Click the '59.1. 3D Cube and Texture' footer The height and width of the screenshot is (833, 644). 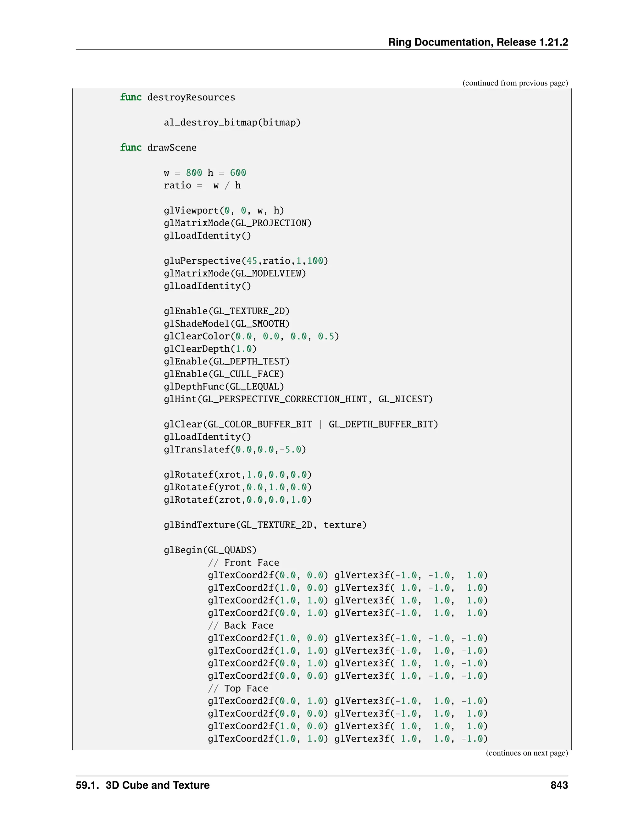143,785
